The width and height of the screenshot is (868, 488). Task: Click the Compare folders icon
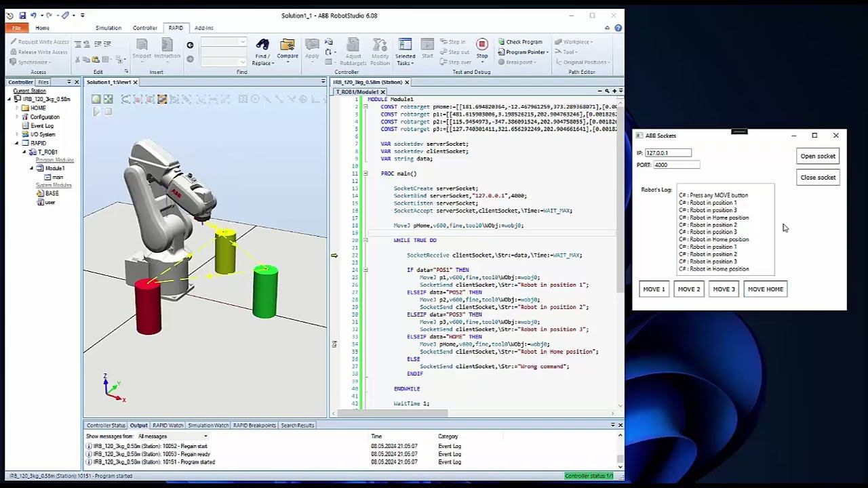point(288,45)
